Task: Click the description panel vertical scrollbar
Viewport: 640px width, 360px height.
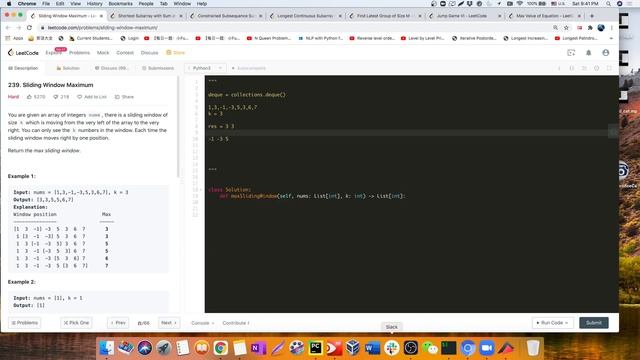Action: (178, 127)
